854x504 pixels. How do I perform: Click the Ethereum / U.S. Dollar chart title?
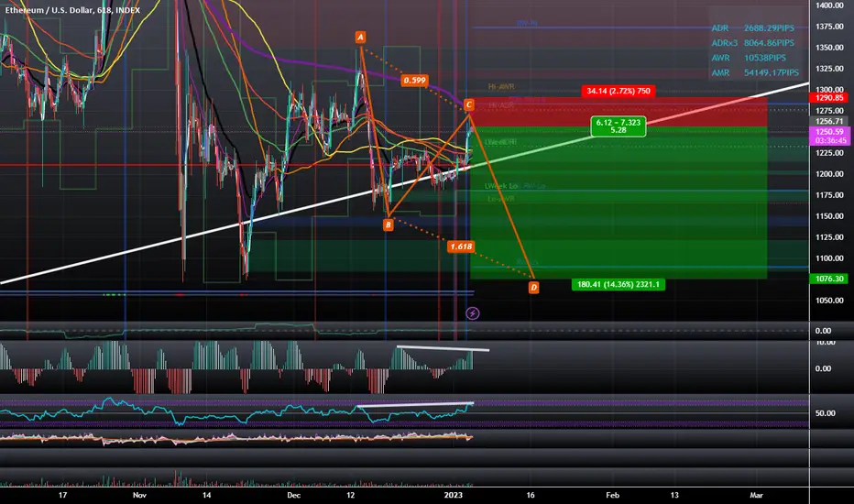coord(72,10)
